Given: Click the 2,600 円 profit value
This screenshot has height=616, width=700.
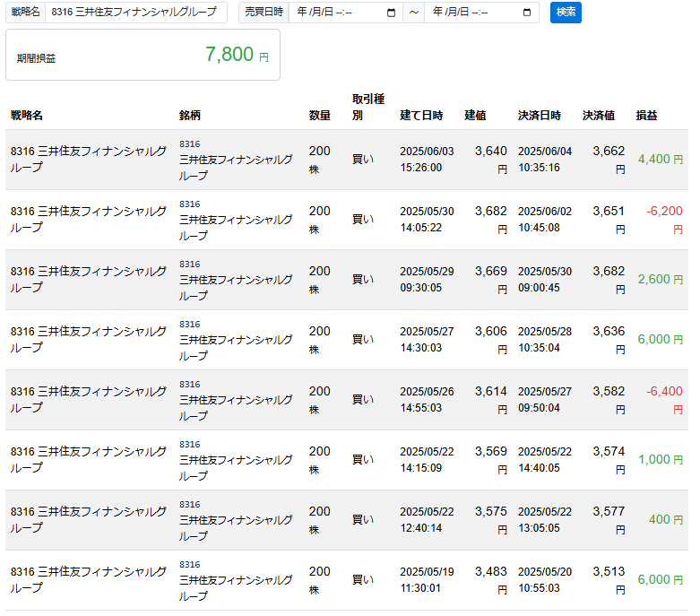Looking at the screenshot, I should click(x=661, y=279).
